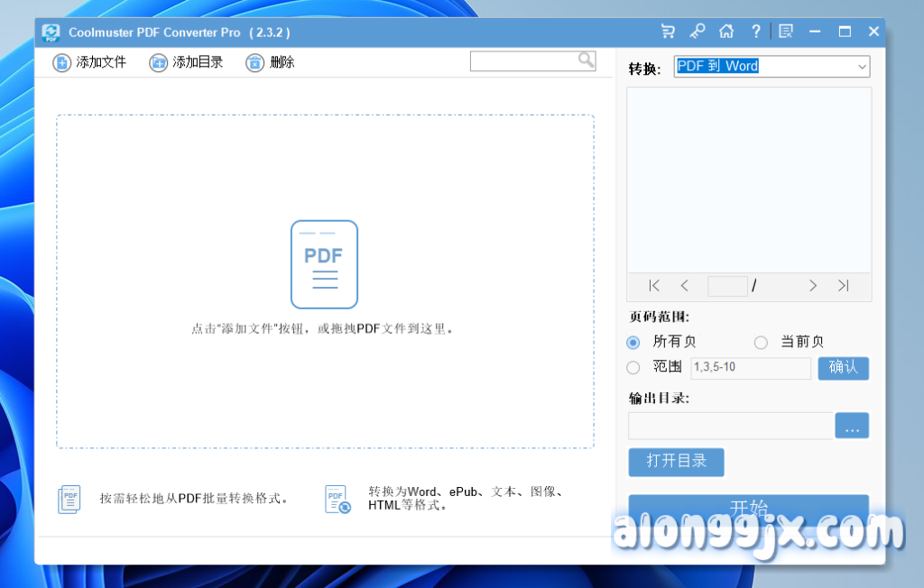Image resolution: width=924 pixels, height=588 pixels.
Task: Browse output folder with ... button
Action: point(852,426)
